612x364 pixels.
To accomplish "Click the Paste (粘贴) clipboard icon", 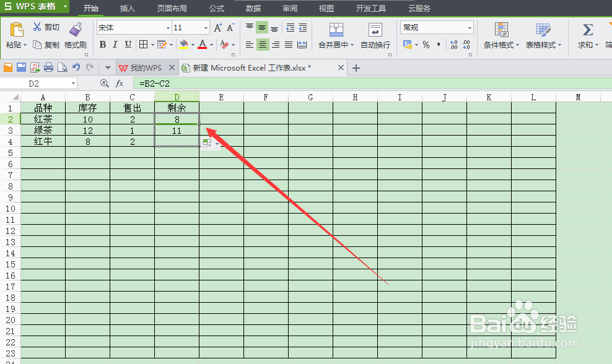I will pos(16,30).
